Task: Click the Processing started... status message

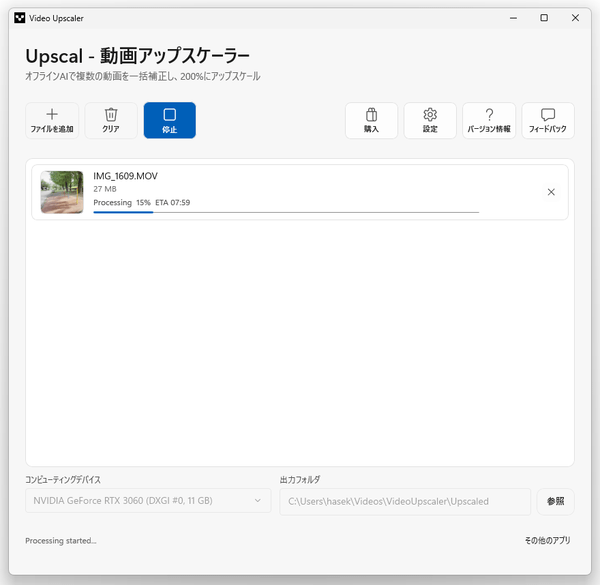Action: [x=61, y=541]
